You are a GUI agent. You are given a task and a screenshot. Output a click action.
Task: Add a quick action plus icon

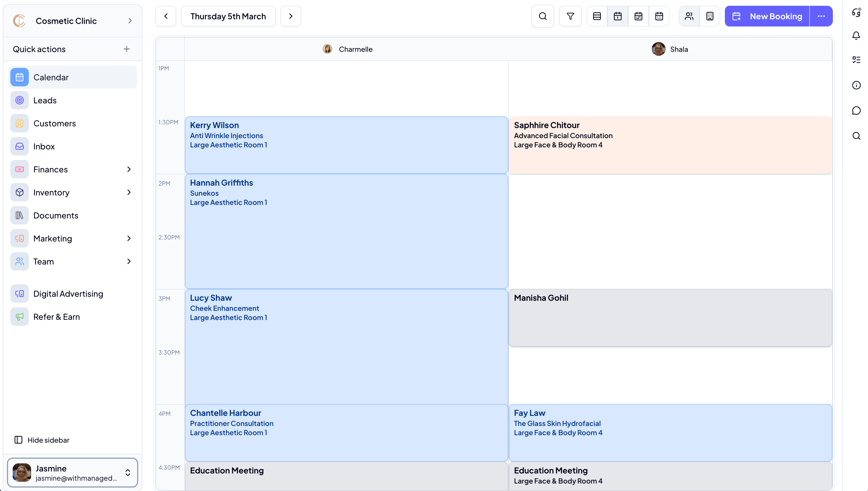pos(126,49)
